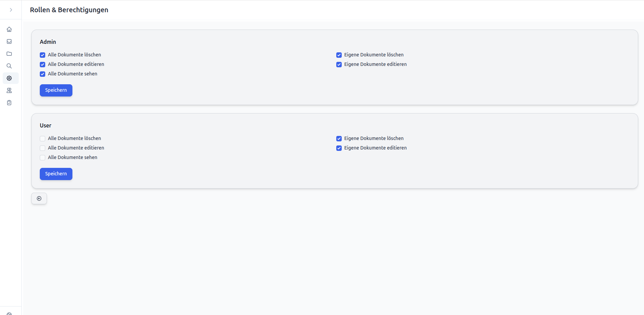Uncheck User 'Eigene Dokumente löschen' checkbox
This screenshot has height=315, width=644.
339,139
